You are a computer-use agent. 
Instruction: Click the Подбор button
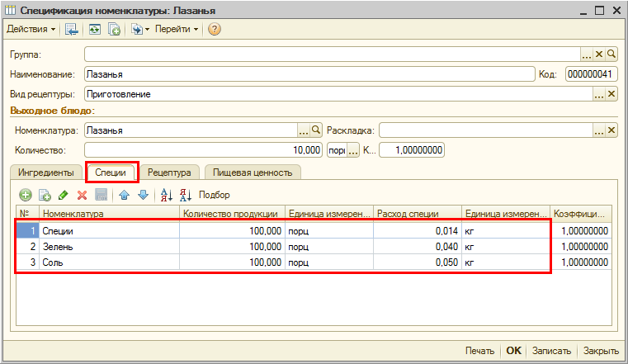pos(215,195)
